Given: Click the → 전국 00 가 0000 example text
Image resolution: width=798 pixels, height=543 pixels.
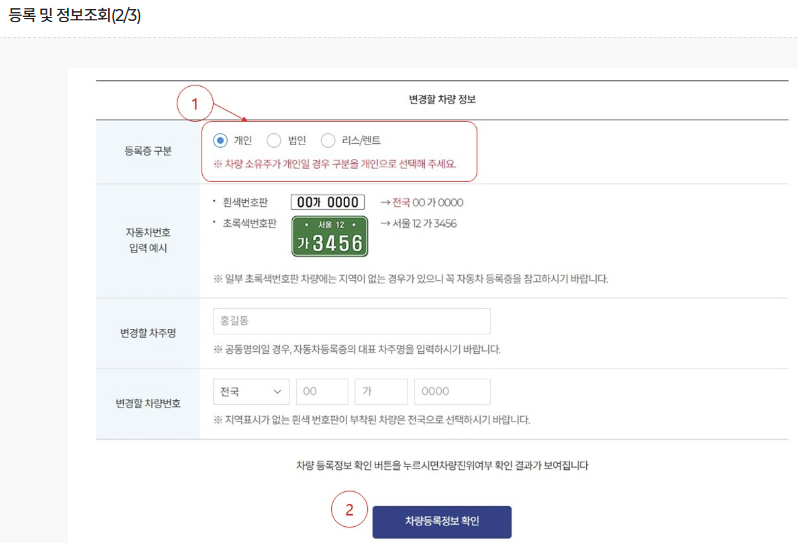Looking at the screenshot, I should (422, 203).
